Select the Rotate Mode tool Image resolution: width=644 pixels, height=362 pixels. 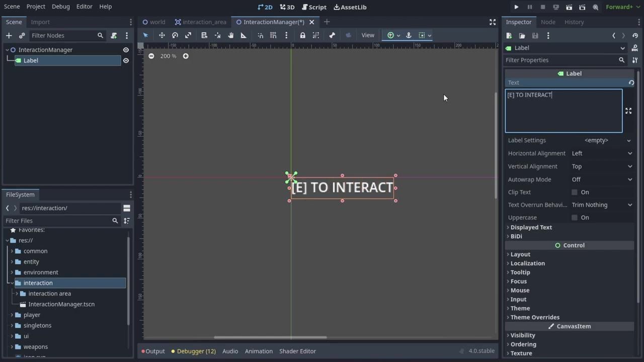click(x=175, y=35)
